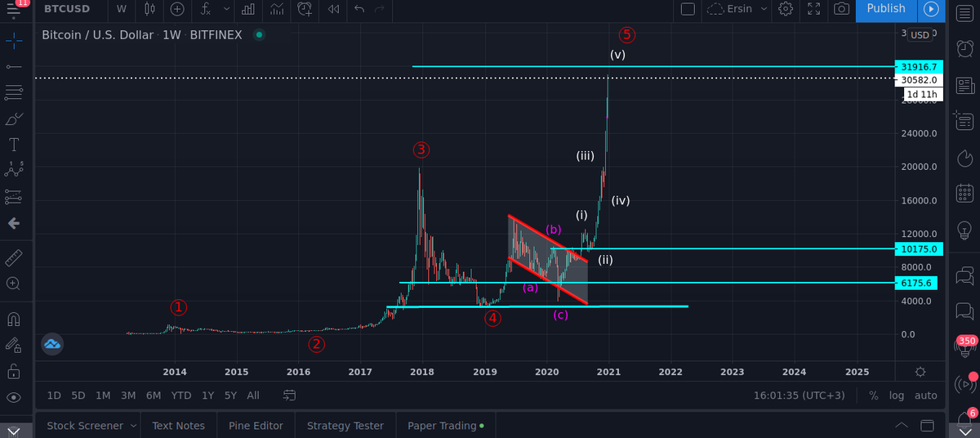Open the news panel in the right sidebar
980x438 pixels.
point(964,85)
